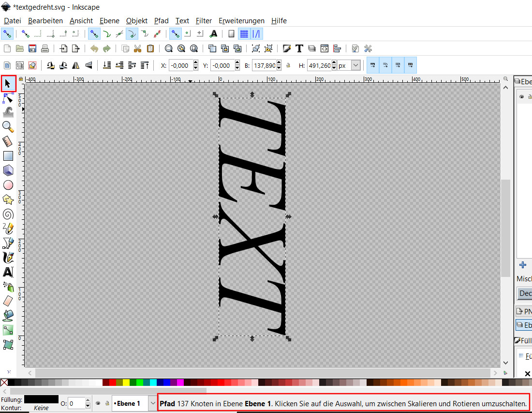Activate the Text tool in toolbox
The width and height of the screenshot is (532, 413).
click(8, 272)
